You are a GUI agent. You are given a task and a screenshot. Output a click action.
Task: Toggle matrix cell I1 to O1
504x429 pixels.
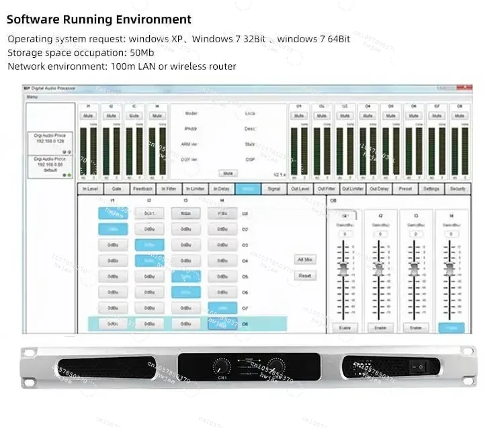(113, 213)
